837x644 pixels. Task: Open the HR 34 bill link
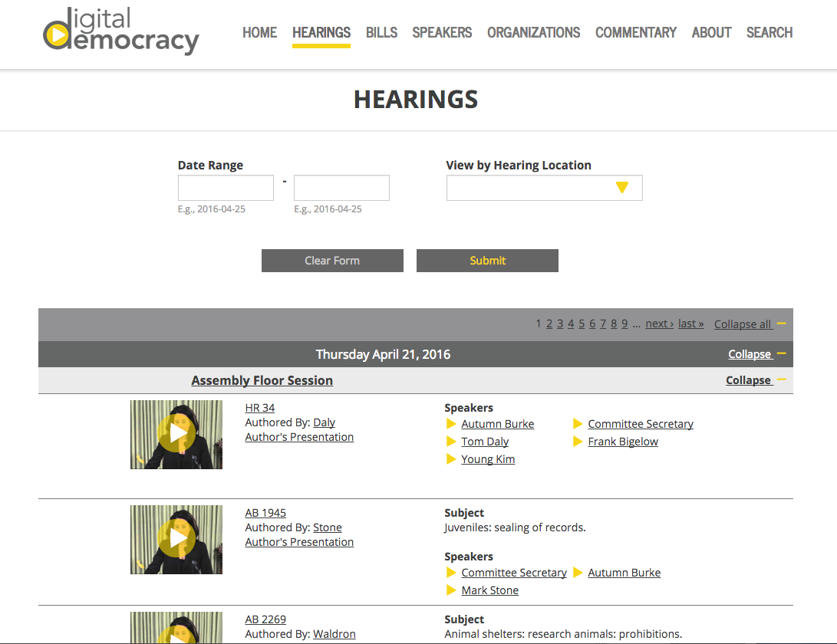point(260,408)
